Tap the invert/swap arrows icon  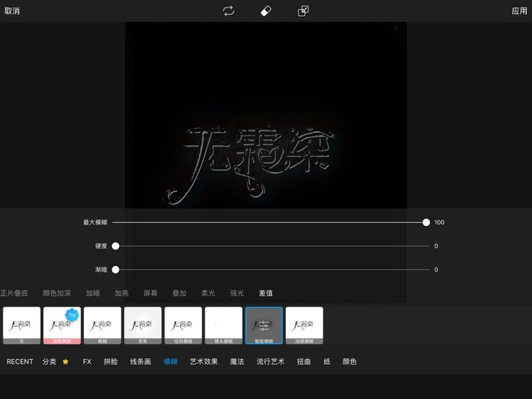[229, 11]
